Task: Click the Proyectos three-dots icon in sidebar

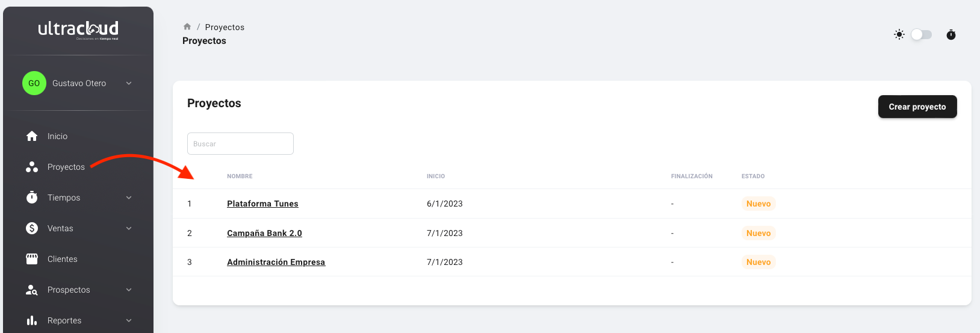Action: [32, 167]
